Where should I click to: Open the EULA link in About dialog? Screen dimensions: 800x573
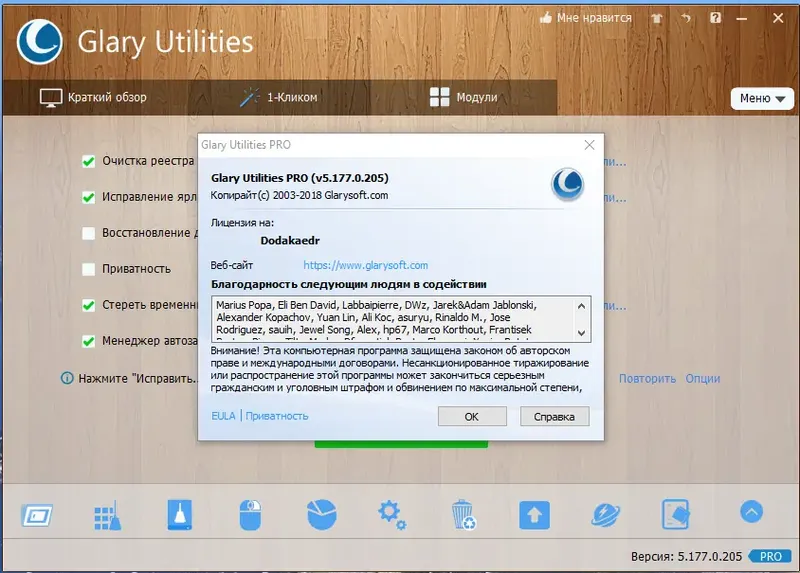tap(223, 416)
